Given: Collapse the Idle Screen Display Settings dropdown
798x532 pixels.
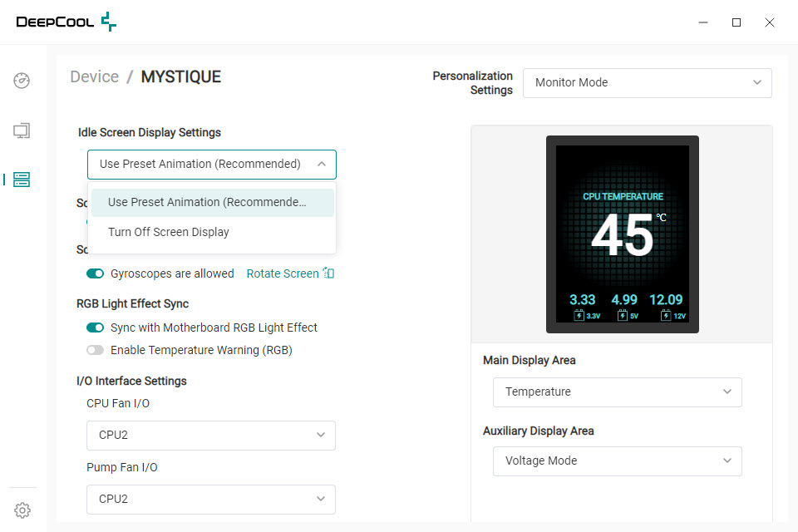Looking at the screenshot, I should click(x=212, y=165).
